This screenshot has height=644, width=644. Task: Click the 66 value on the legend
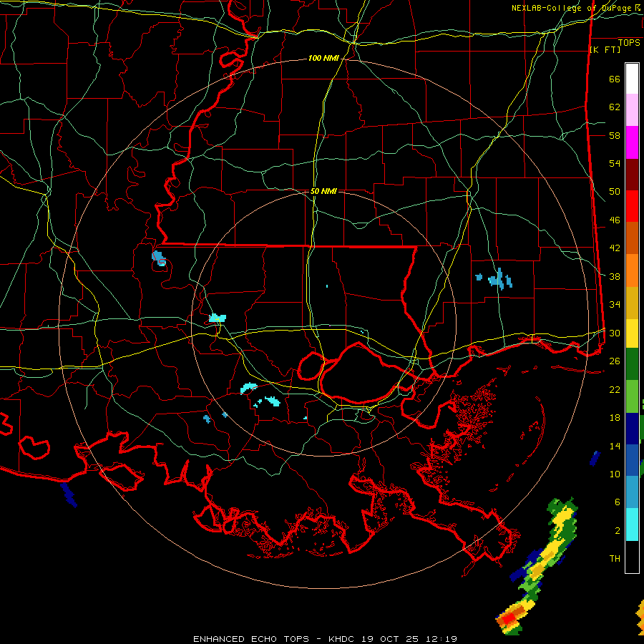coord(615,79)
